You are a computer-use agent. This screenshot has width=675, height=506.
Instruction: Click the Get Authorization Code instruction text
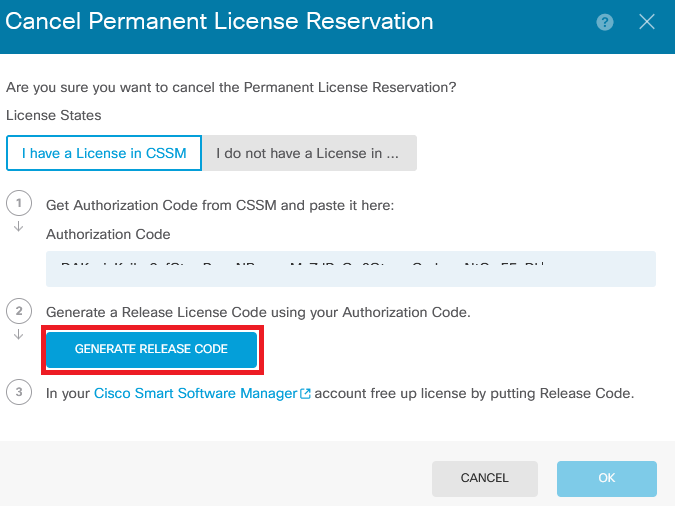pyautogui.click(x=220, y=205)
